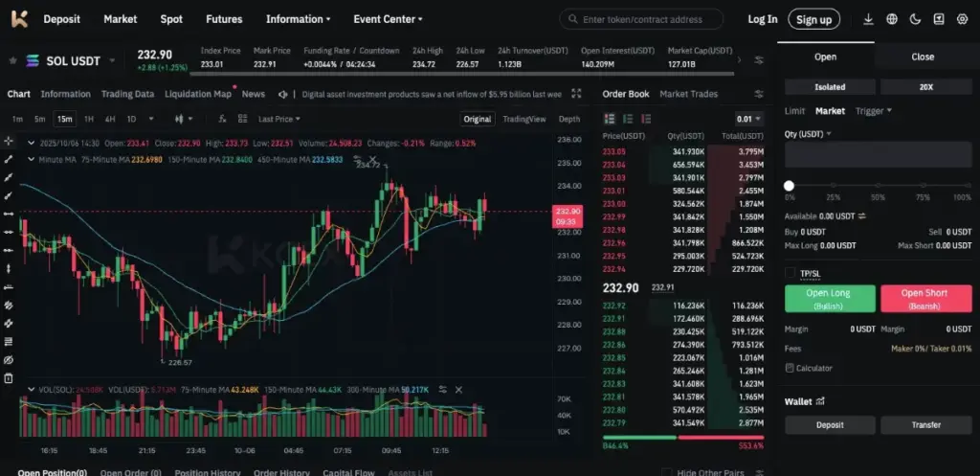
Task: Open ticker stats settings sliders icon
Action: (x=759, y=60)
